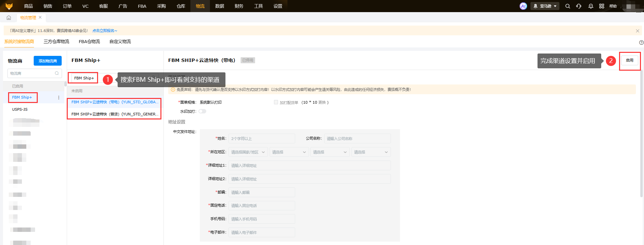This screenshot has height=245, width=644.
Task: Check the 加打配货单 checkbox
Action: point(276,102)
